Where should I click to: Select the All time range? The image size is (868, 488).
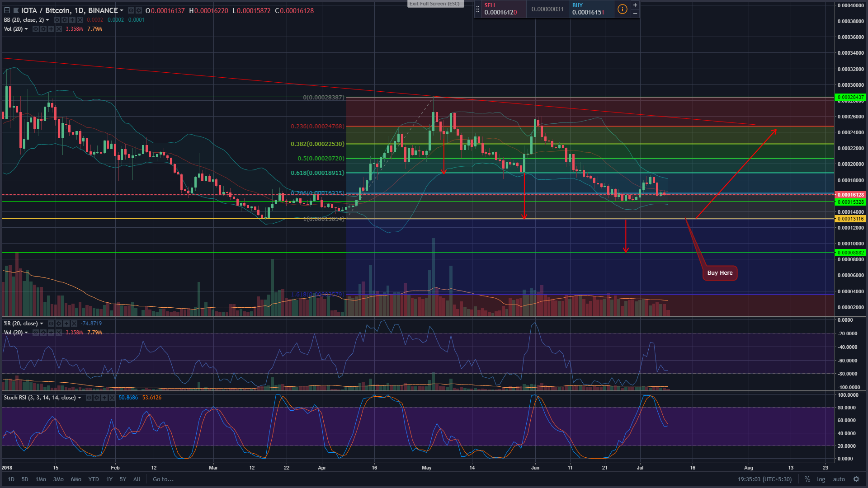point(137,479)
